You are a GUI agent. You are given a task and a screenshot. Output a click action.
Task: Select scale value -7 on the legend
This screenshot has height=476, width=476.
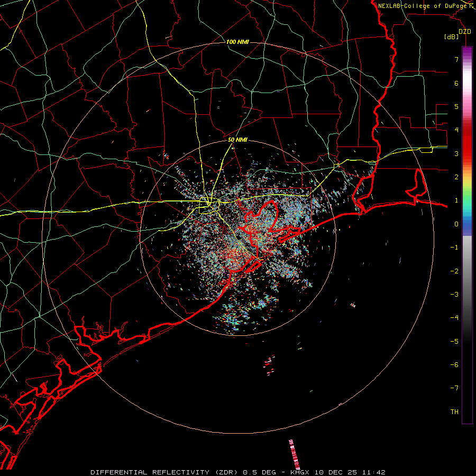click(454, 388)
